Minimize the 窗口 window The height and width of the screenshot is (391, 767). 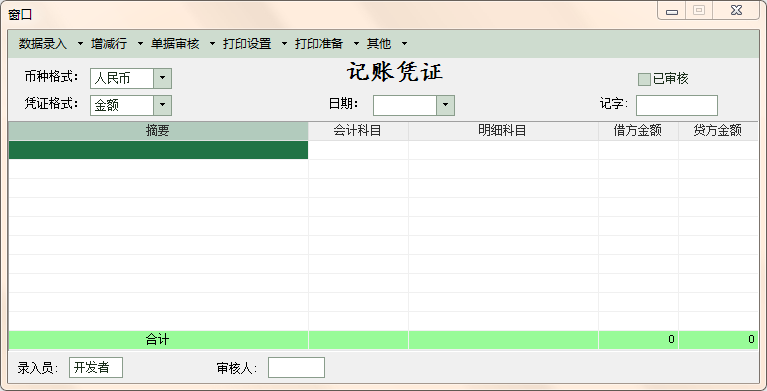(672, 11)
